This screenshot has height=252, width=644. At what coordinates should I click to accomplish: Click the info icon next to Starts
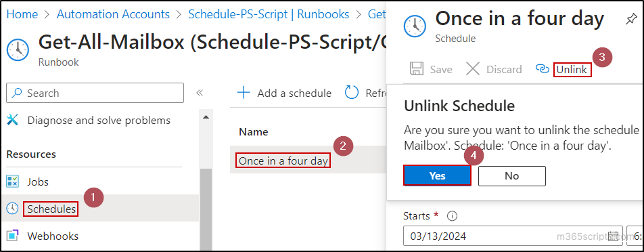(x=452, y=216)
